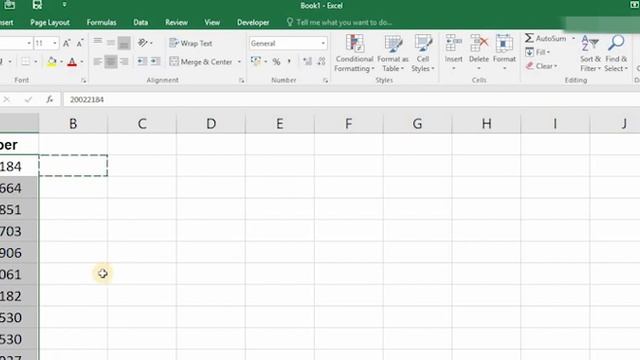The image size is (640, 360).
Task: Open Conditional Formatting menu
Action: coord(354,53)
